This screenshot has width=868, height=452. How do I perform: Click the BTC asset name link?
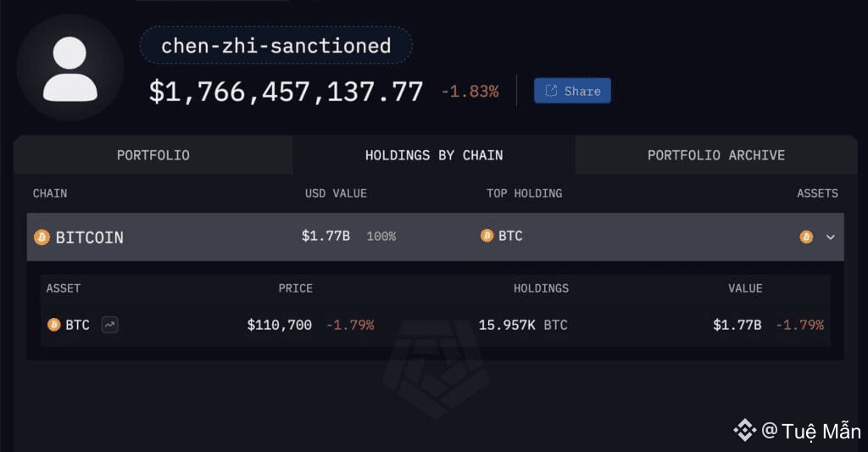77,325
